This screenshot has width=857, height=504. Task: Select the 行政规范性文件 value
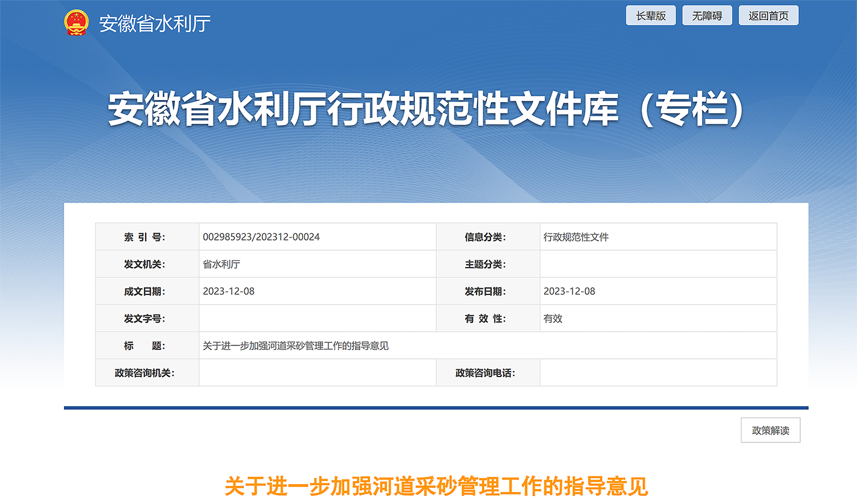coord(576,237)
